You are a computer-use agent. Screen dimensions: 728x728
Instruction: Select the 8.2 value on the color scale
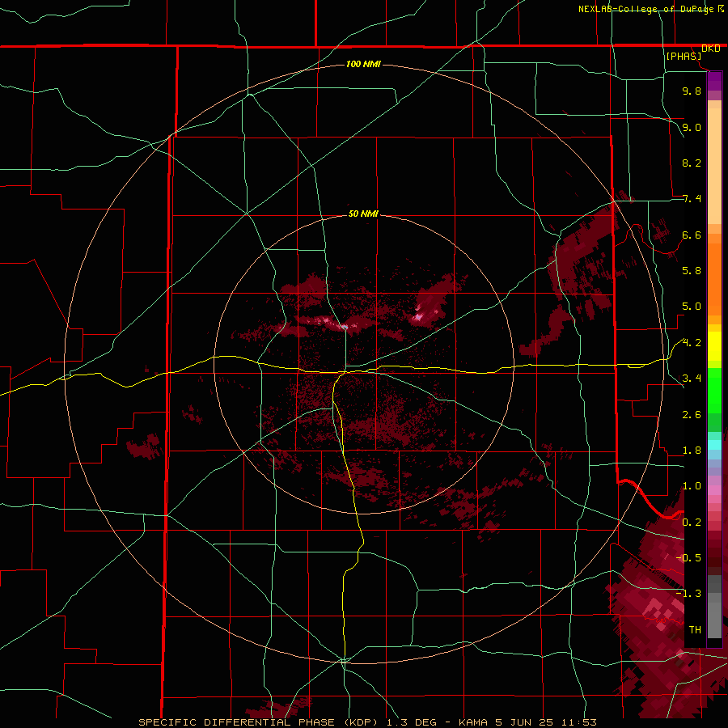(692, 163)
